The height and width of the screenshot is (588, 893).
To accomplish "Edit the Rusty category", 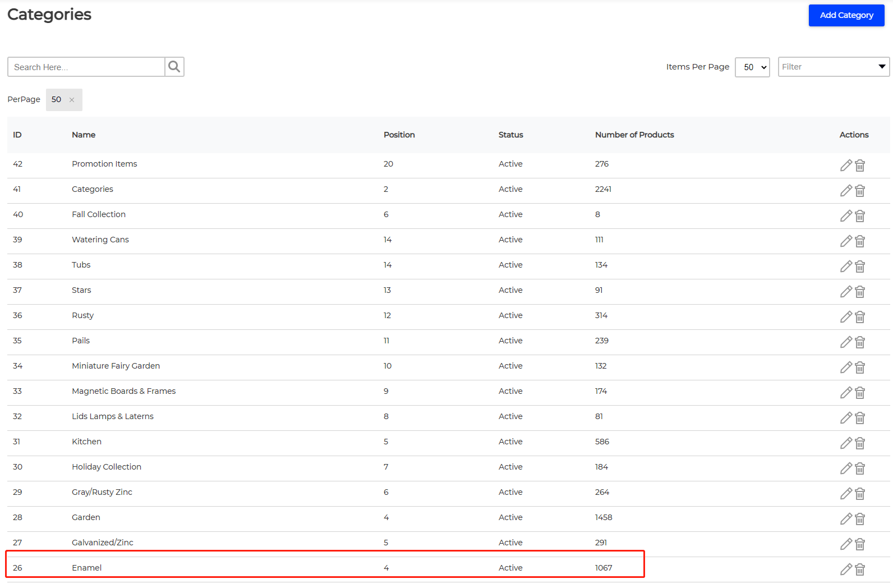I will pos(846,317).
